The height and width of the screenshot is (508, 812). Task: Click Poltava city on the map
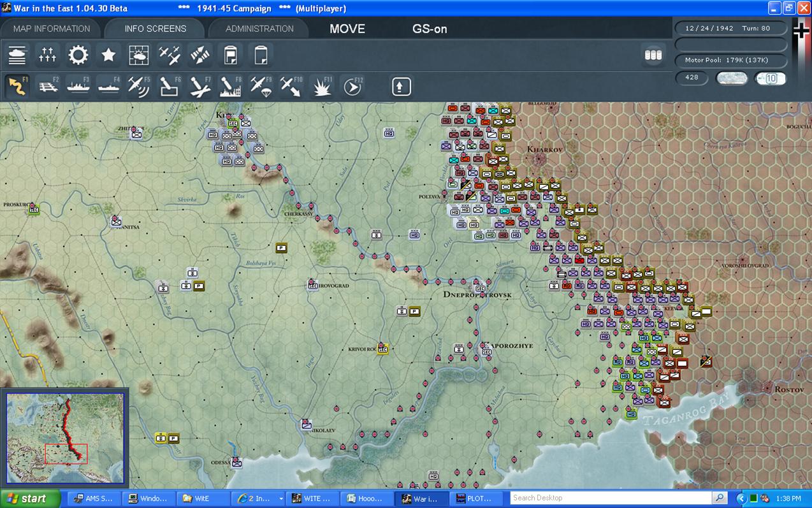(x=430, y=197)
